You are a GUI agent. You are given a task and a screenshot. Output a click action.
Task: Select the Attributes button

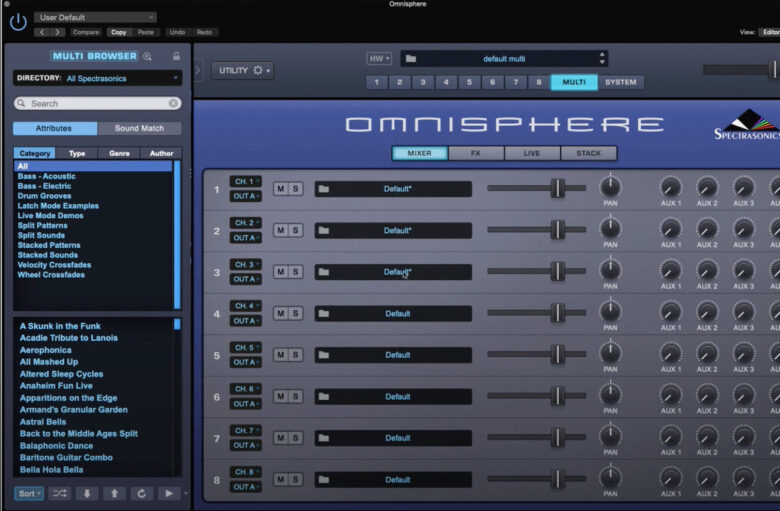click(55, 128)
